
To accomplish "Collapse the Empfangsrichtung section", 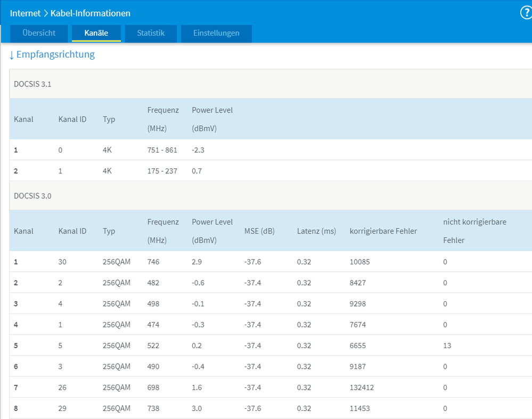I will click(x=52, y=54).
